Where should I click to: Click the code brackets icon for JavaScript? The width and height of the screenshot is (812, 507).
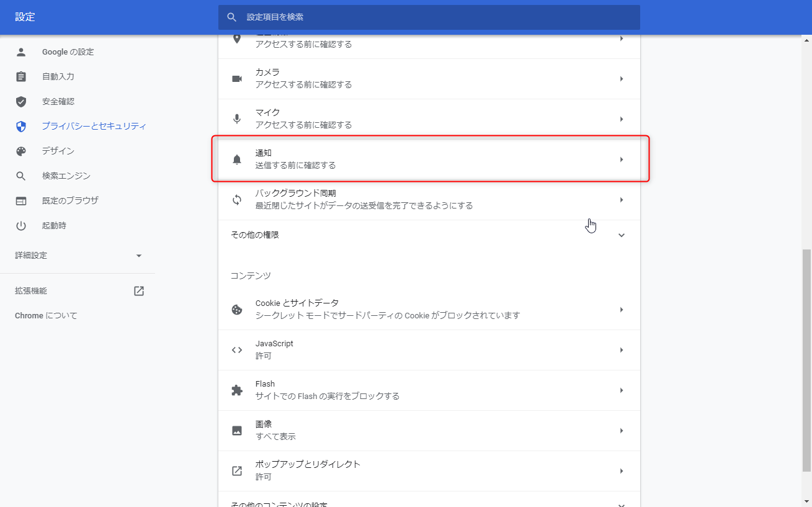tap(237, 350)
